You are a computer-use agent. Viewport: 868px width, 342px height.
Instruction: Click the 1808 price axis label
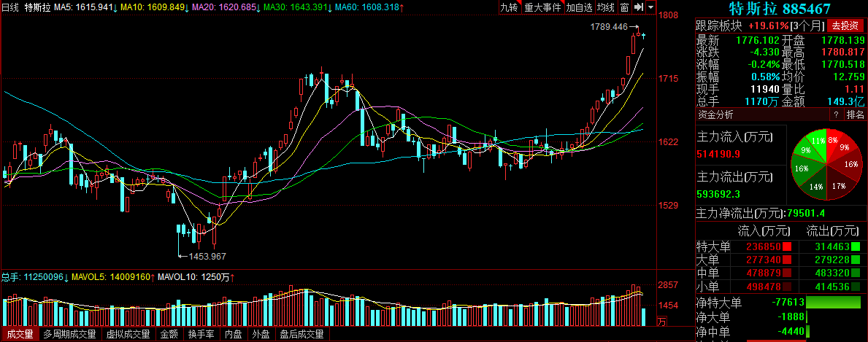click(x=669, y=15)
